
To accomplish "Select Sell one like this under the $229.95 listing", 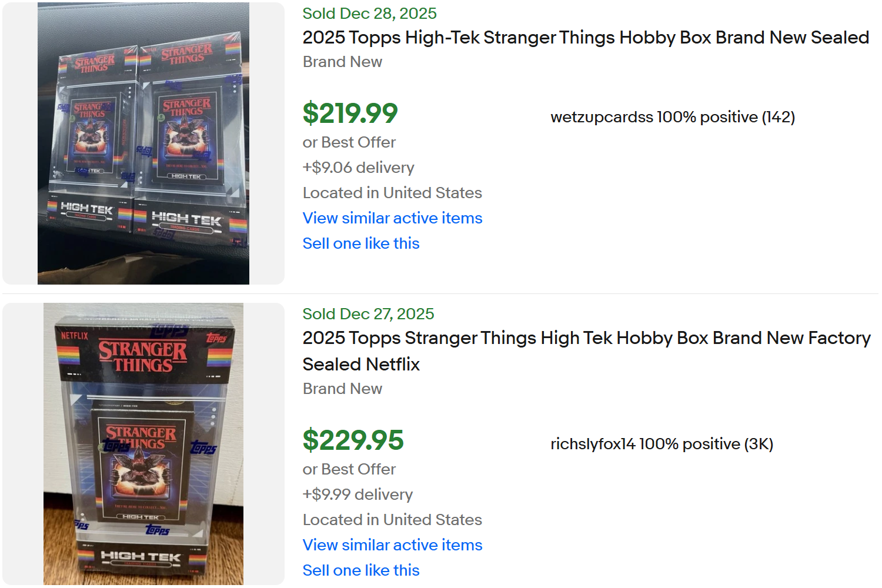I will pos(360,570).
